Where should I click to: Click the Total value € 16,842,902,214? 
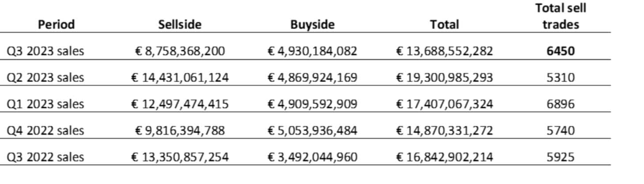click(x=444, y=157)
